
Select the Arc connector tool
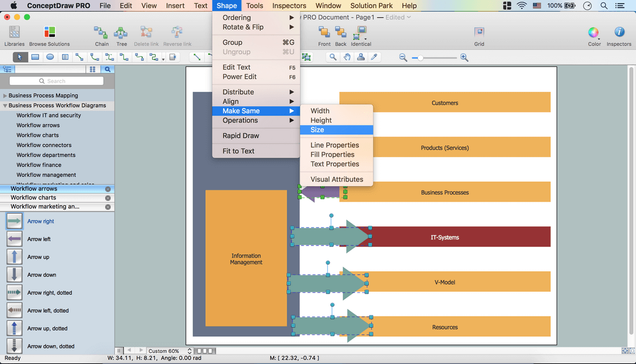(94, 57)
